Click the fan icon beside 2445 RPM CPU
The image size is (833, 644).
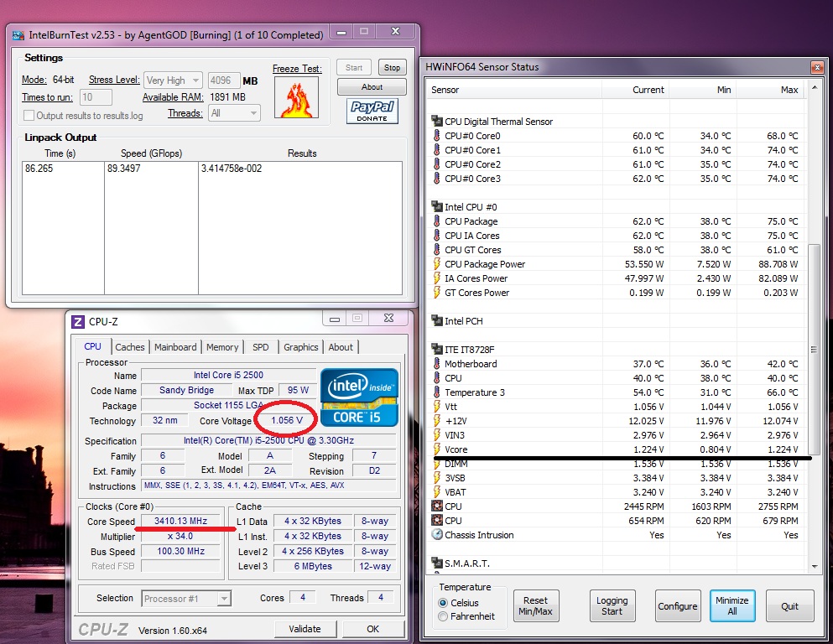(x=437, y=506)
